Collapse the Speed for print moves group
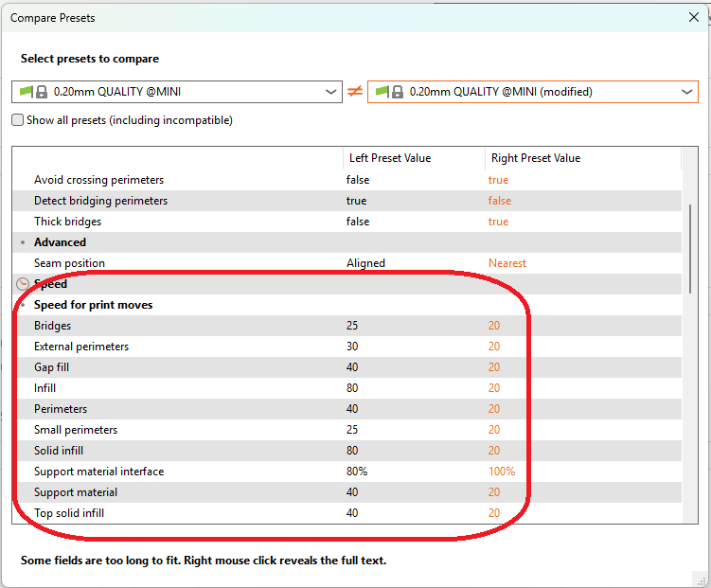 point(23,305)
